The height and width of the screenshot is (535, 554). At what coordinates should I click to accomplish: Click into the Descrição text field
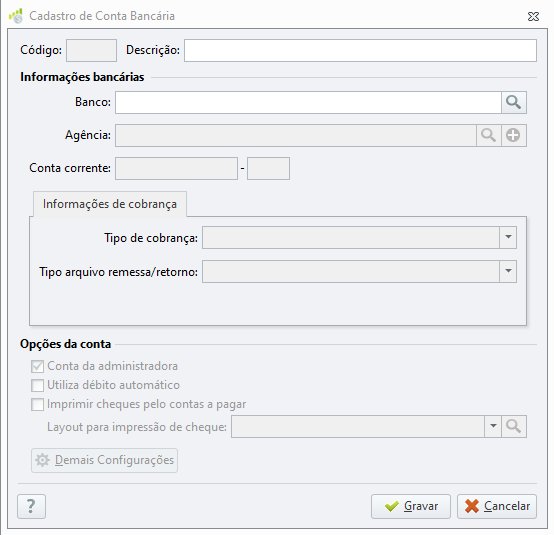pyautogui.click(x=360, y=51)
